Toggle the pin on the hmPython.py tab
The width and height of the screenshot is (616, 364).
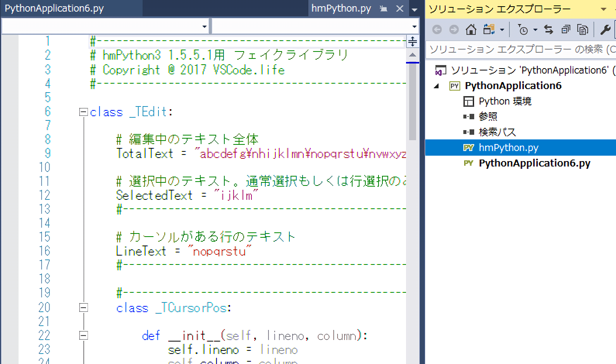tap(384, 9)
